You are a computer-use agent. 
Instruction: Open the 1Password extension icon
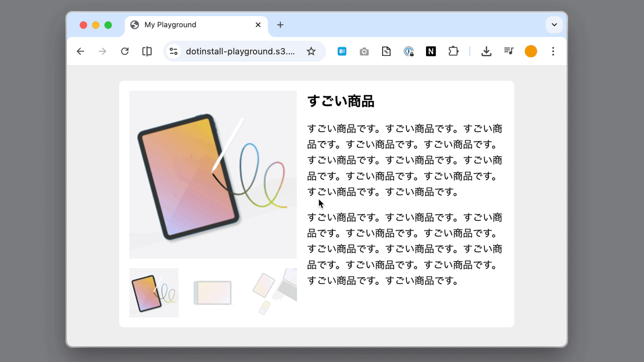(409, 51)
